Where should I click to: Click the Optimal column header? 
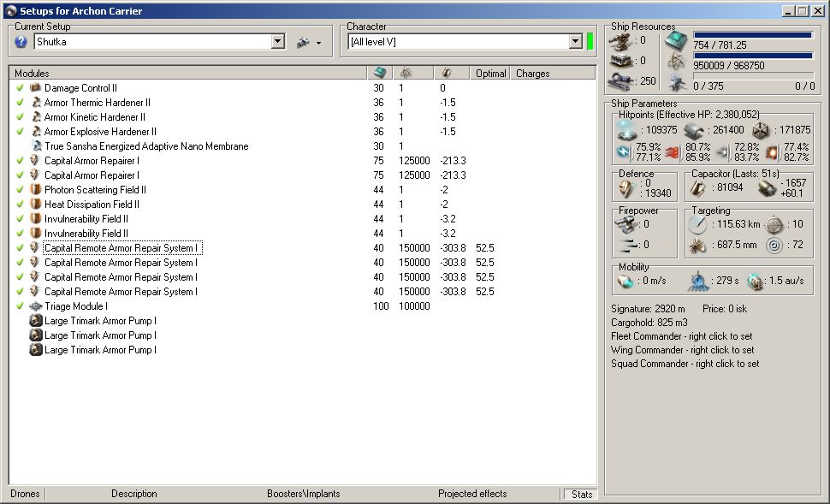(490, 73)
